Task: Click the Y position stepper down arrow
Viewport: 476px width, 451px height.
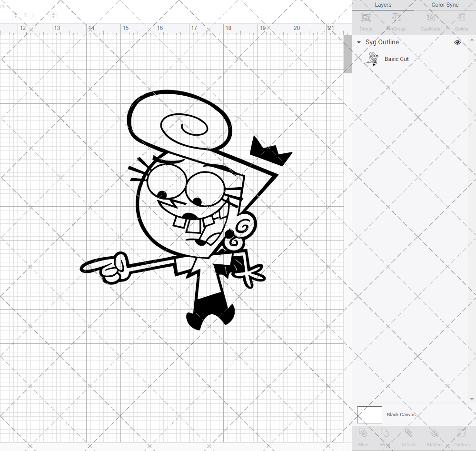Action: click(x=52, y=17)
